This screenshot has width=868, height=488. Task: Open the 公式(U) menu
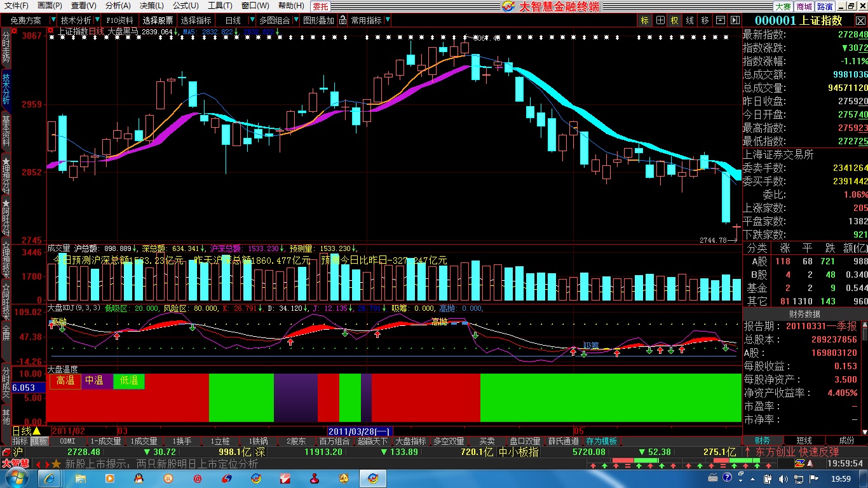186,6
